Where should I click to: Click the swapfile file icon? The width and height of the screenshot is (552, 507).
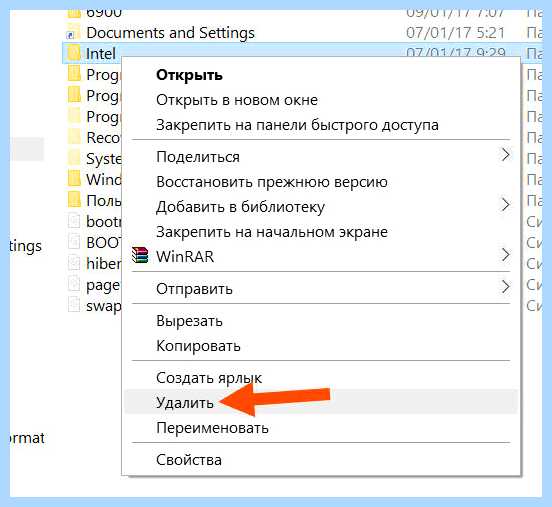74,305
